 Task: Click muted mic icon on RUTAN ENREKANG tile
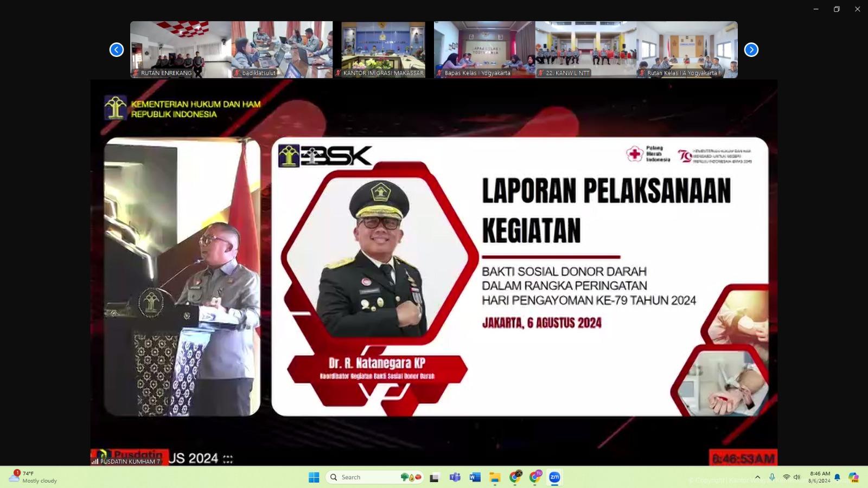coord(136,73)
